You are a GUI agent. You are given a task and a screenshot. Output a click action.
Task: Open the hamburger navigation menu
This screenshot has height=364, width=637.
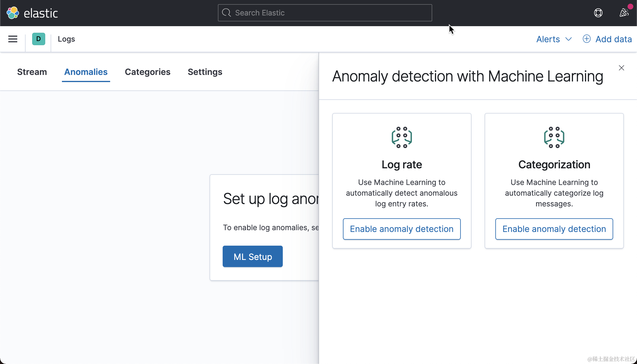[13, 39]
